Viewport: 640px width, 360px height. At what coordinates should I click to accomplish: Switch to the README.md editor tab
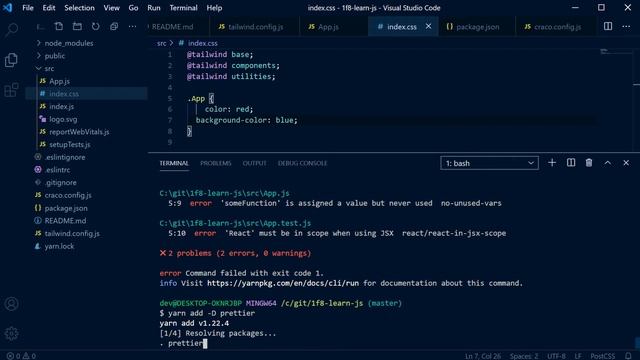[x=178, y=27]
